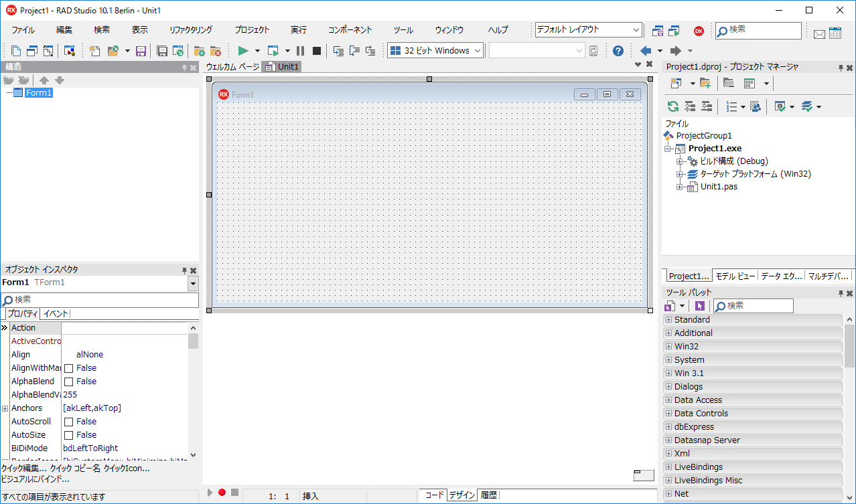Expand the LiveBindings Misc palette category

pyautogui.click(x=668, y=481)
